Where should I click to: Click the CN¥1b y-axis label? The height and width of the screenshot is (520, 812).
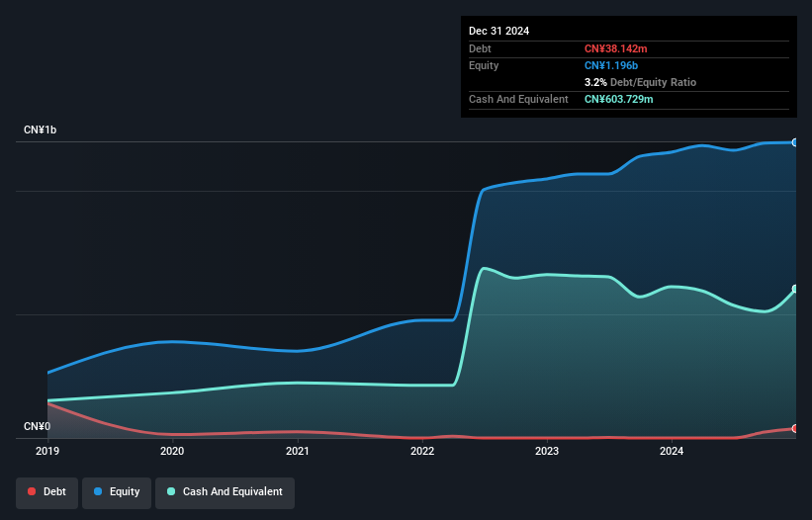pyautogui.click(x=40, y=130)
